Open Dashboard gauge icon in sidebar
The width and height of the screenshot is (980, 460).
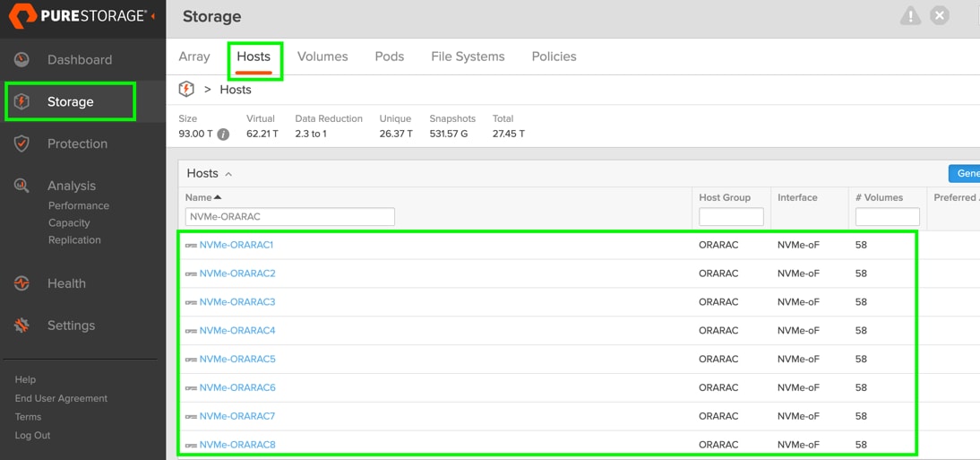pos(21,59)
